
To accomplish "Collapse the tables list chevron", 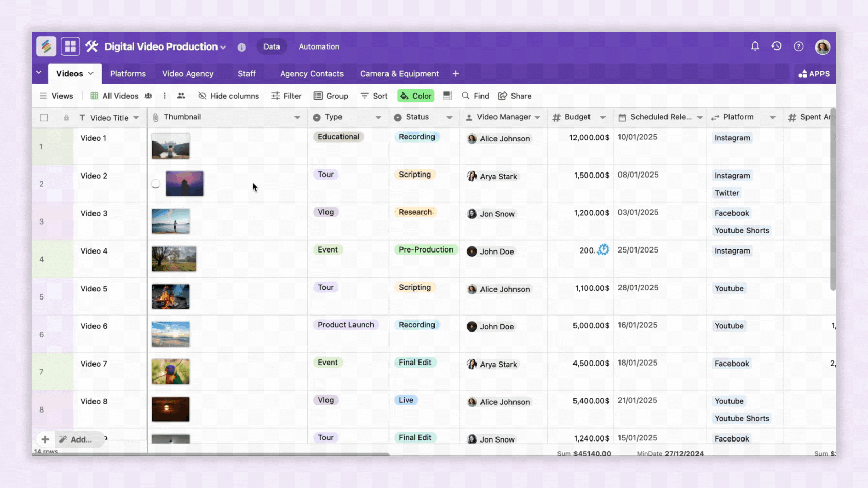I will 39,73.
